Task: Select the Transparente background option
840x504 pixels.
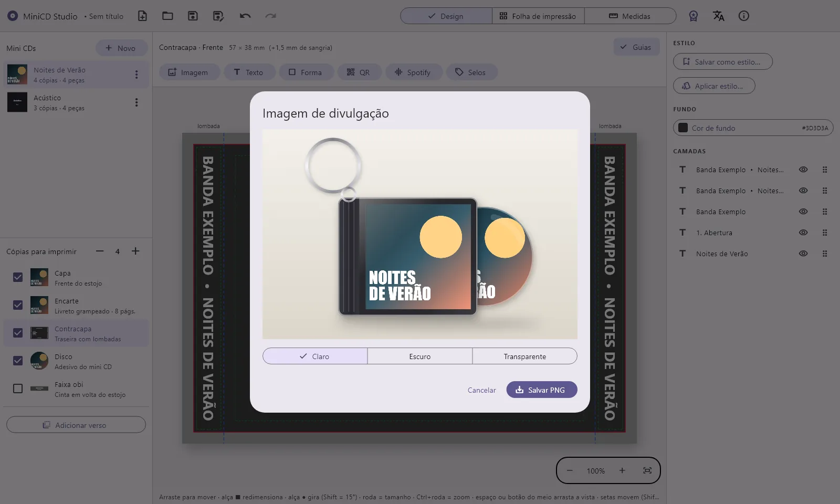Action: click(x=525, y=356)
